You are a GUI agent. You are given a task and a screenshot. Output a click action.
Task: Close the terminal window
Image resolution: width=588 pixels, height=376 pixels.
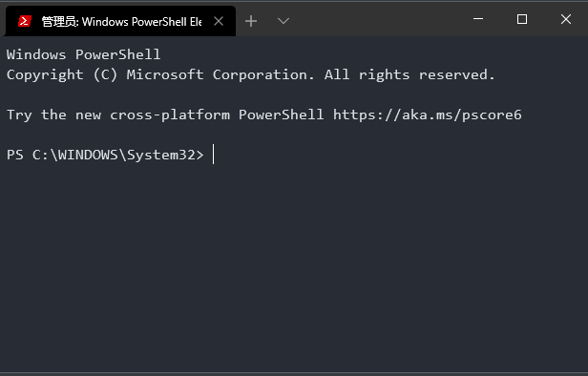coord(566,19)
